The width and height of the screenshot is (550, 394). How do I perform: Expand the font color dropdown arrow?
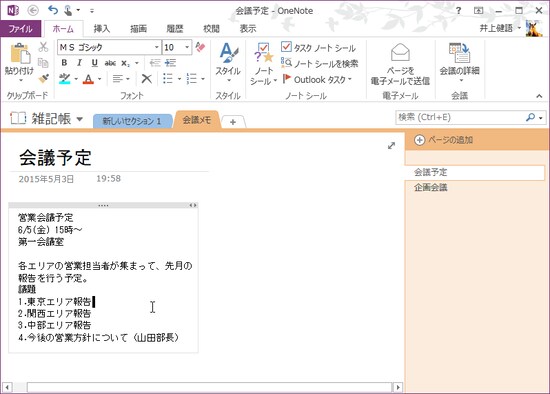pos(100,79)
